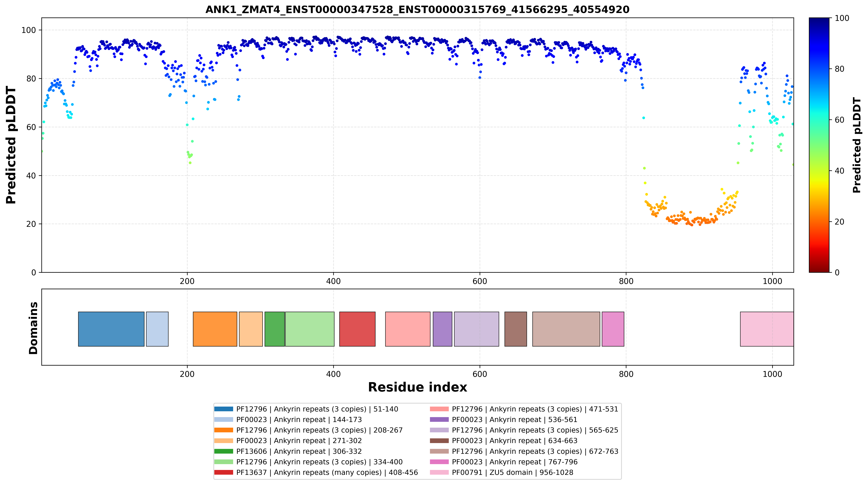This screenshot has height=485, width=868.
Task: Select the pink ZU5 domain block
Action: 767,329
